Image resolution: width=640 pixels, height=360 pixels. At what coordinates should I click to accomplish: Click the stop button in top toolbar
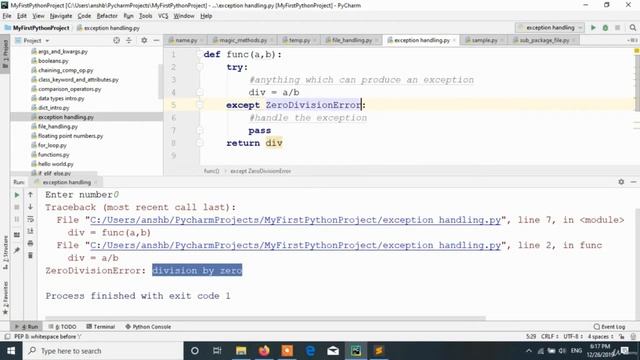618,28
